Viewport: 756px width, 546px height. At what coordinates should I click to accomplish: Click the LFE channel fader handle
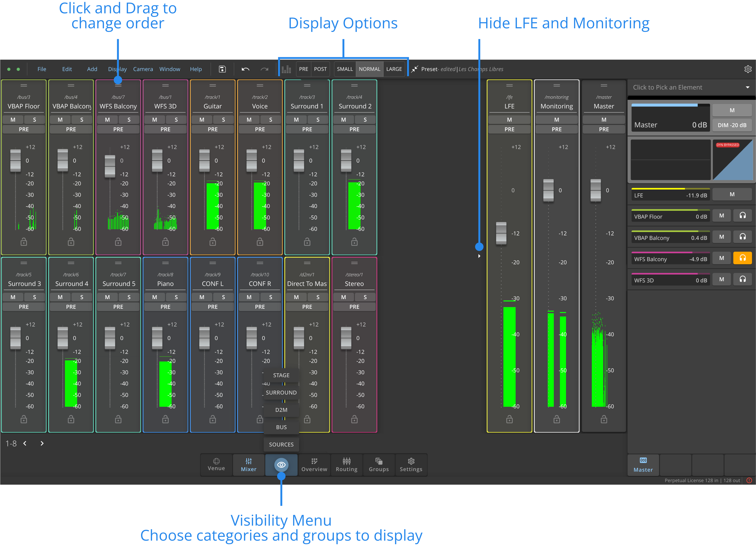coord(501,233)
